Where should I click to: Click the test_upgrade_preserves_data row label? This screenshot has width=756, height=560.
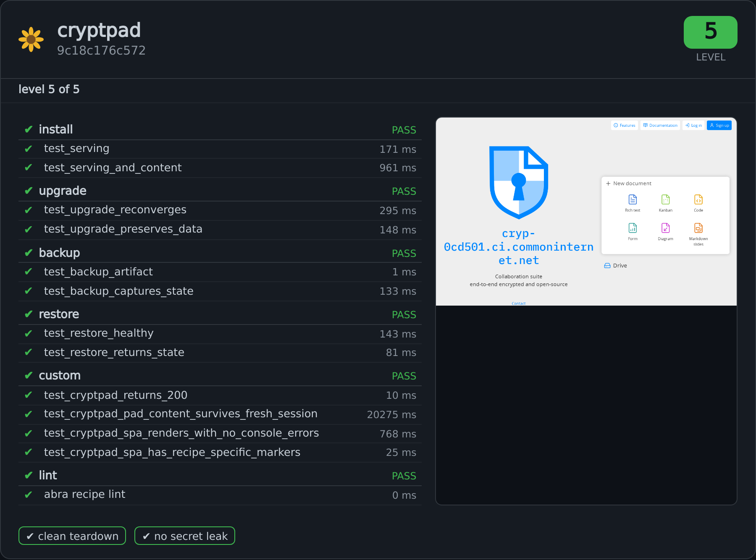point(123,229)
